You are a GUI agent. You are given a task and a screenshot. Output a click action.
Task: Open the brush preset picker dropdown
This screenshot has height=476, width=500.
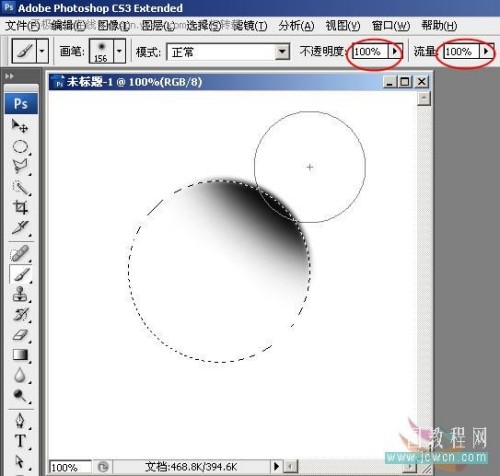coord(119,51)
